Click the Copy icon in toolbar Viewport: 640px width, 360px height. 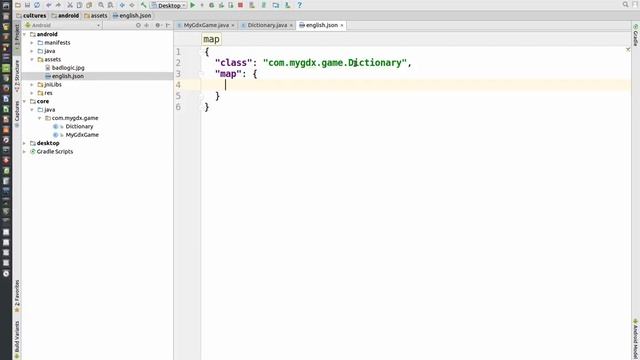coord(79,5)
